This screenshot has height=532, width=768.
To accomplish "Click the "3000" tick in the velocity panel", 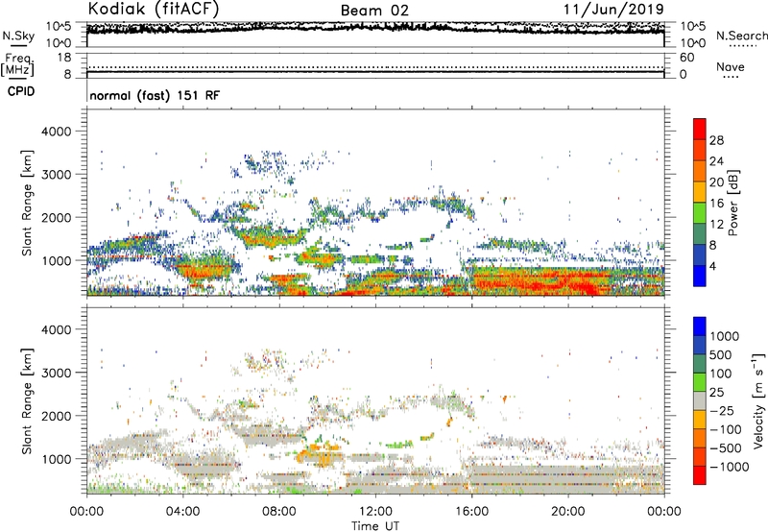I will 57,374.
